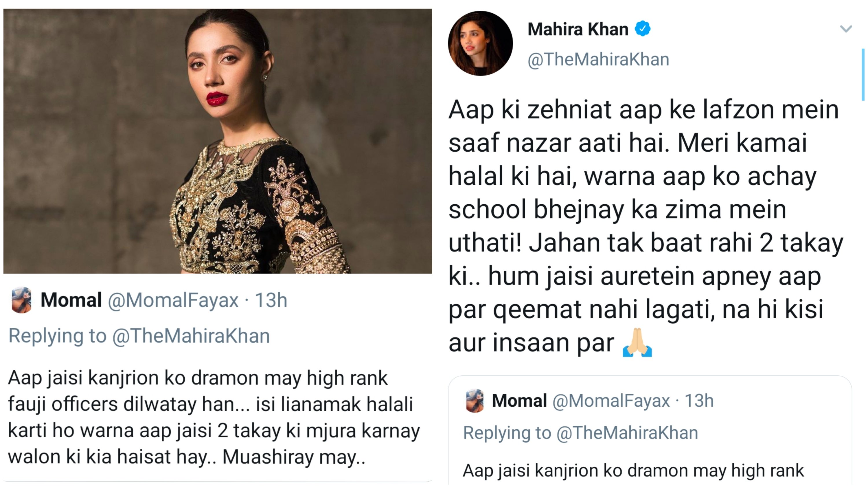Click the 13h timestamp in the quoted tweet
This screenshot has height=488, width=868.
pyautogui.click(x=699, y=401)
